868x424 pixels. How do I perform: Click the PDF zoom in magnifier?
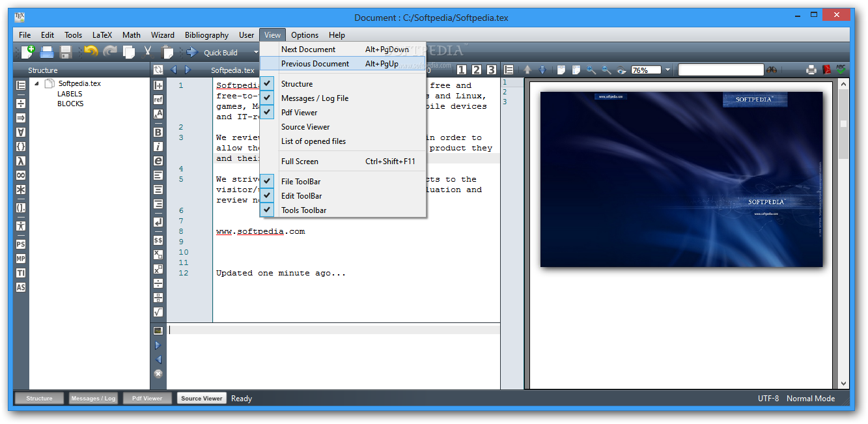(591, 70)
